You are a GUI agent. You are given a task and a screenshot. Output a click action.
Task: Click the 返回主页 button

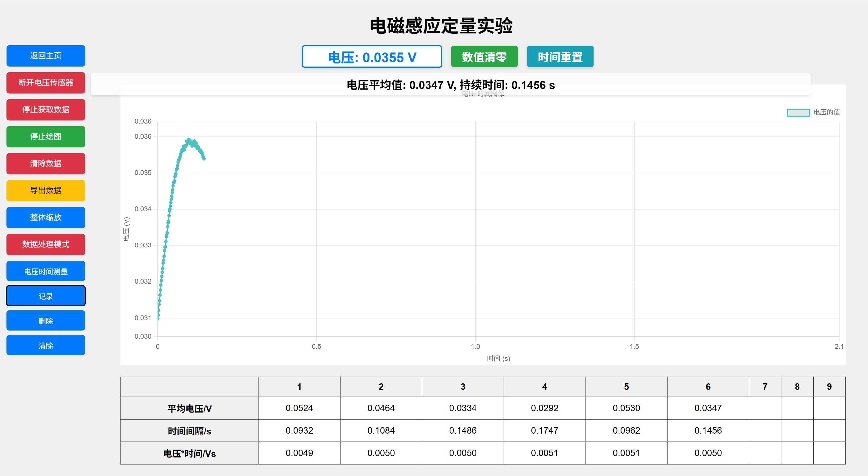tap(46, 56)
